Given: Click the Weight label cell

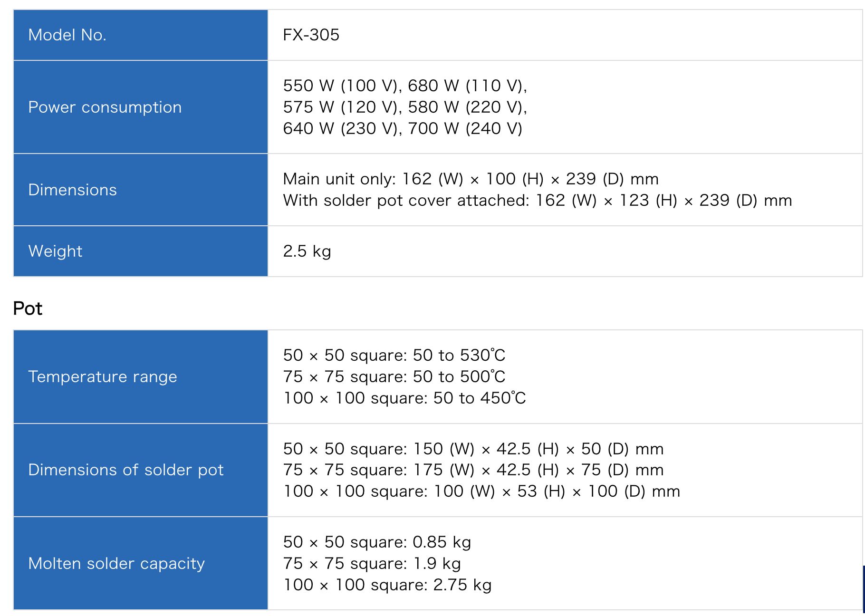Looking at the screenshot, I should click(x=141, y=251).
